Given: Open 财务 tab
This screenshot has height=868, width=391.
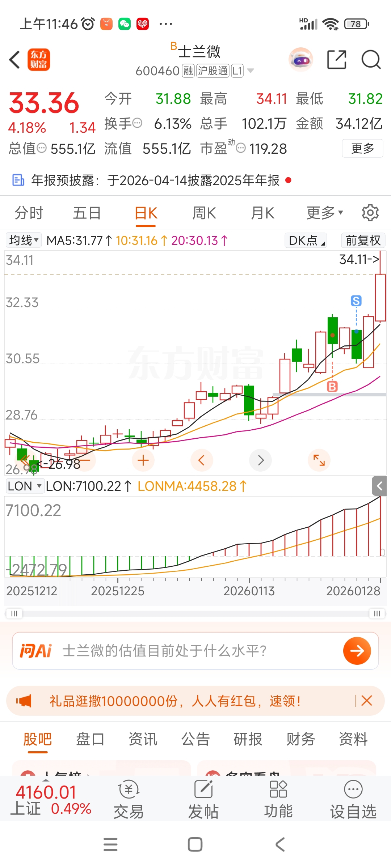Looking at the screenshot, I should point(301,739).
